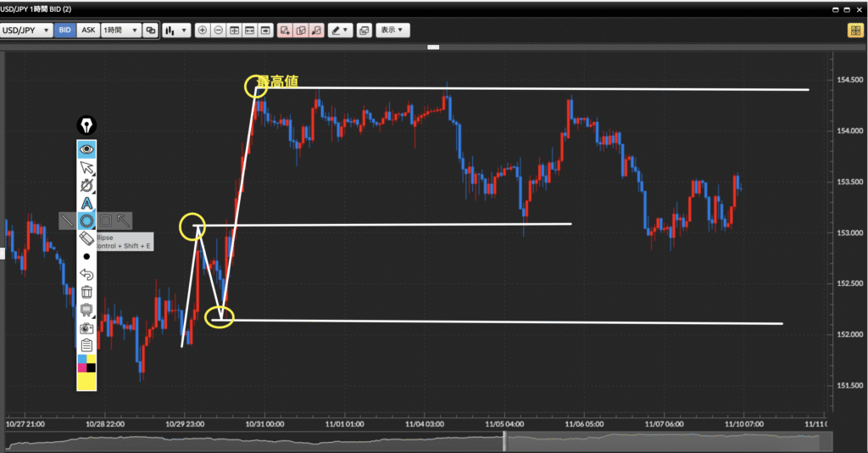Toggle drawing visibility with the eye icon
This screenshot has width=868, height=453.
(x=86, y=149)
